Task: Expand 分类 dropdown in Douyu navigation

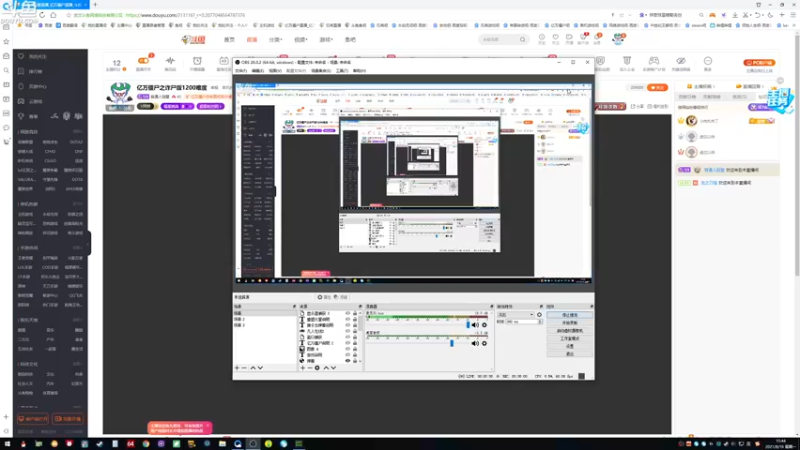Action: click(x=276, y=39)
